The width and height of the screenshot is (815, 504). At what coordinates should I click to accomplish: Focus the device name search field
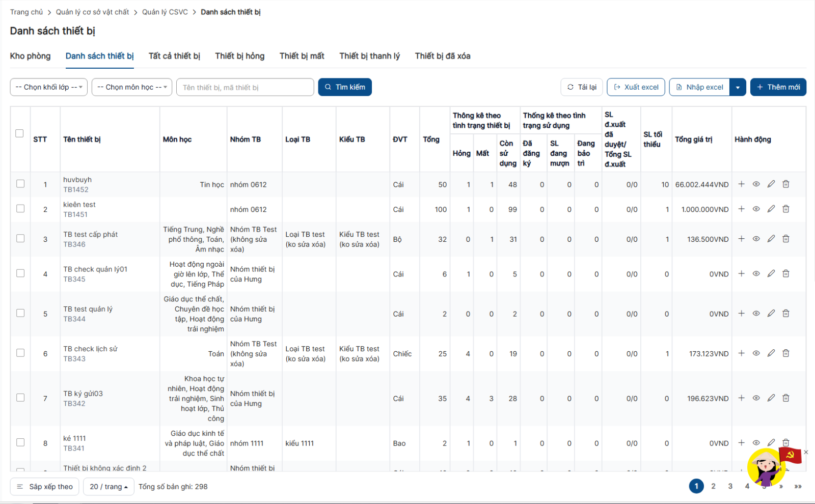245,87
